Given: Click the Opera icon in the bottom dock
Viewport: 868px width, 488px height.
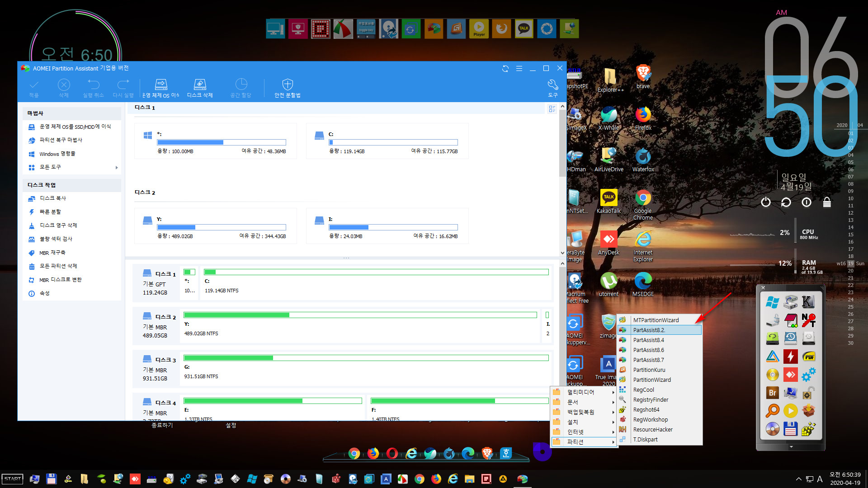Looking at the screenshot, I should click(x=392, y=453).
